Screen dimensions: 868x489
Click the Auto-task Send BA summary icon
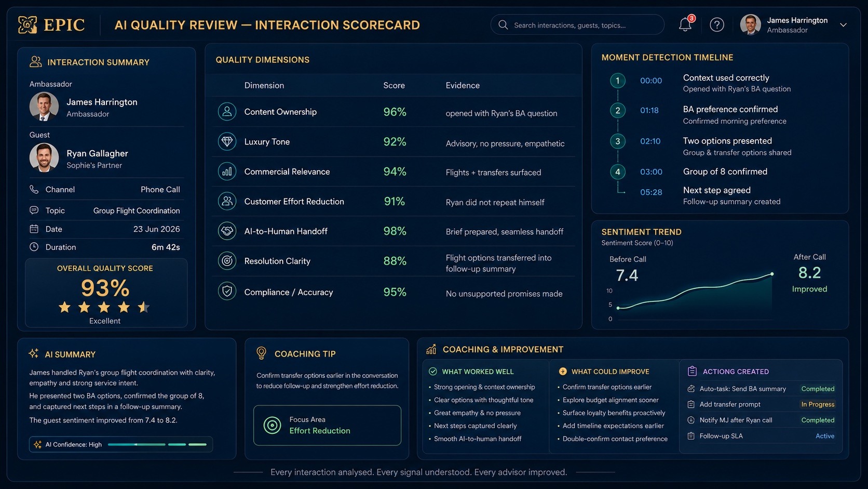click(691, 389)
